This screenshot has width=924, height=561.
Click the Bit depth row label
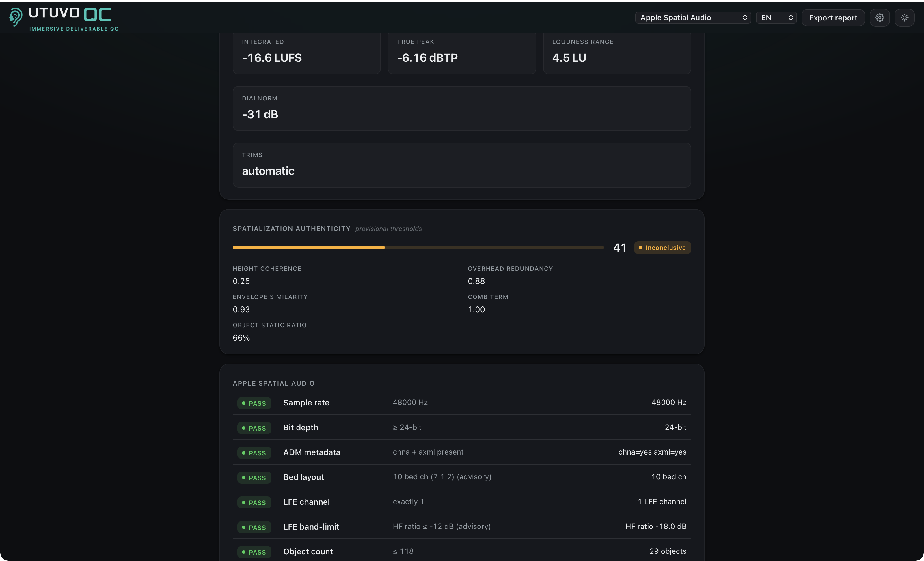[x=300, y=428]
